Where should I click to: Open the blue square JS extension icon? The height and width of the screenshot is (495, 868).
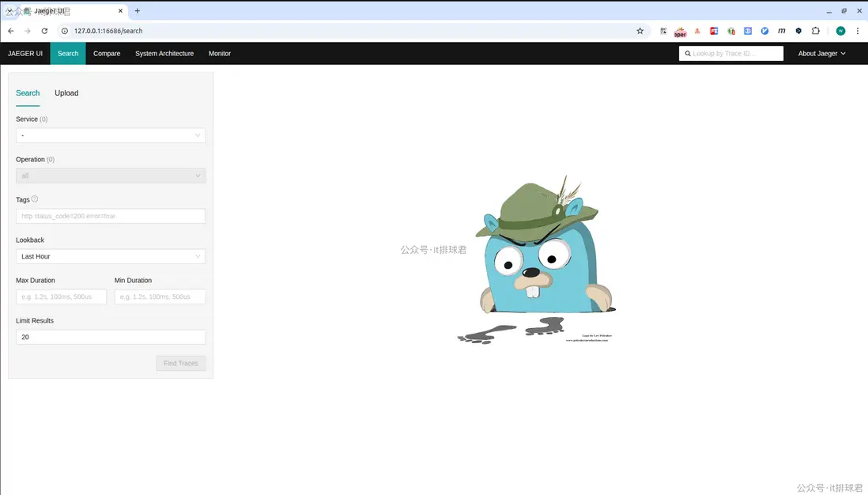(748, 31)
